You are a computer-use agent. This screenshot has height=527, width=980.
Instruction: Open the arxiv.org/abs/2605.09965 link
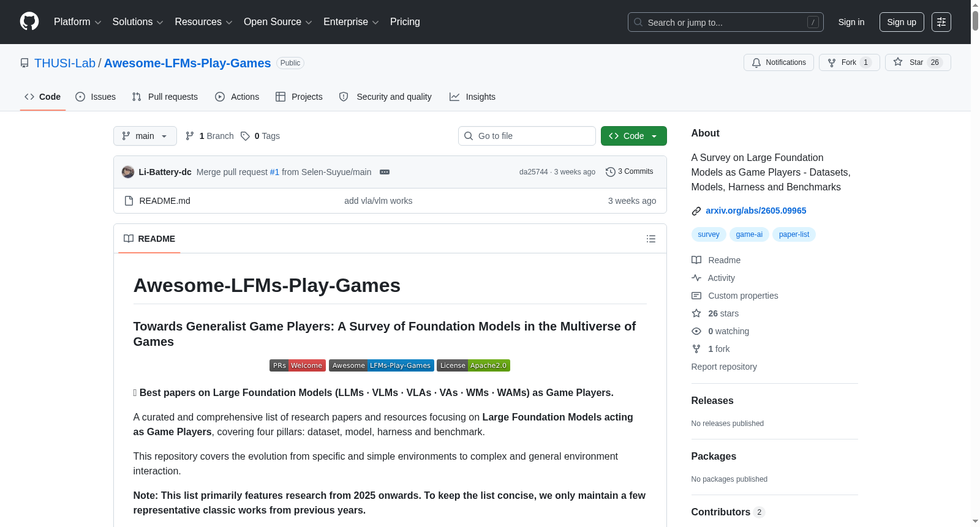click(x=756, y=211)
